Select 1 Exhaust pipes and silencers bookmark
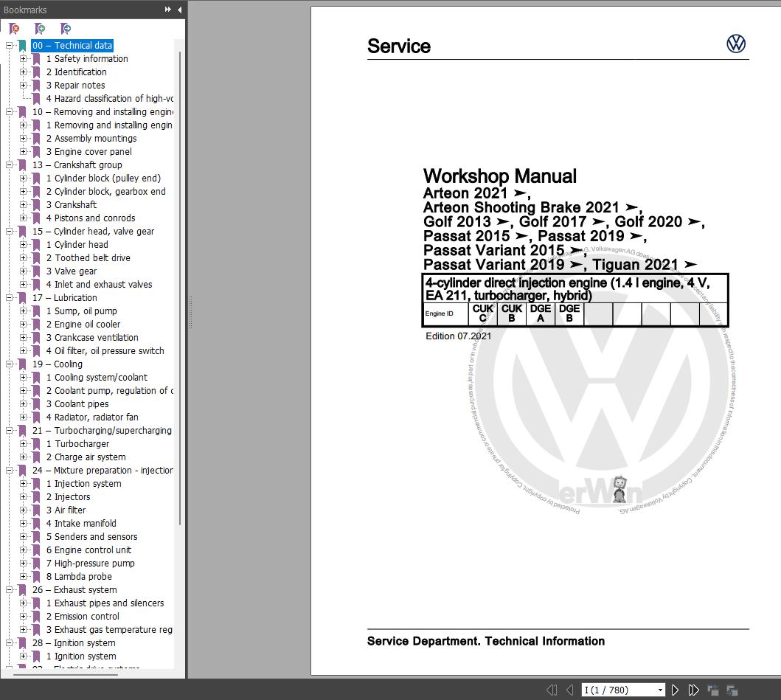Viewport: 781px width, 700px height. tap(105, 603)
